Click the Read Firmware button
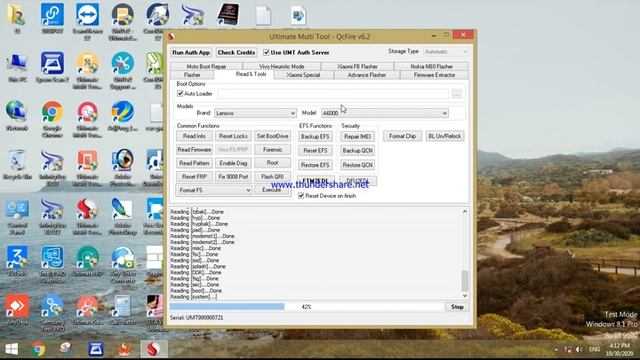Screen dimensions: 640x360 point(194,150)
